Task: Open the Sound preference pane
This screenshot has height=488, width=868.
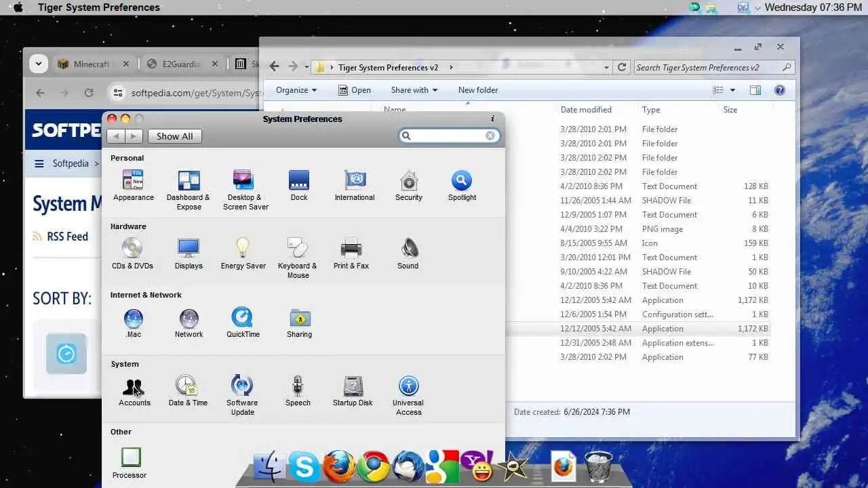Action: click(408, 253)
